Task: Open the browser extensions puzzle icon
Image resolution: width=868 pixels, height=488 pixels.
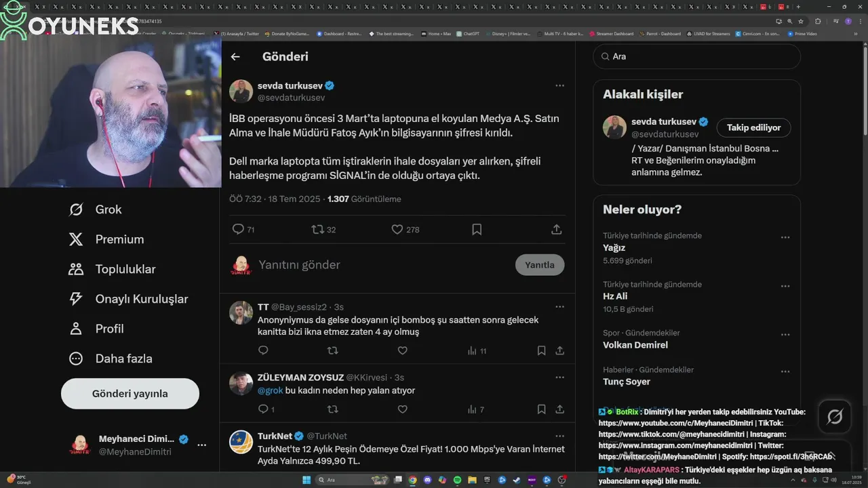Action: [817, 21]
